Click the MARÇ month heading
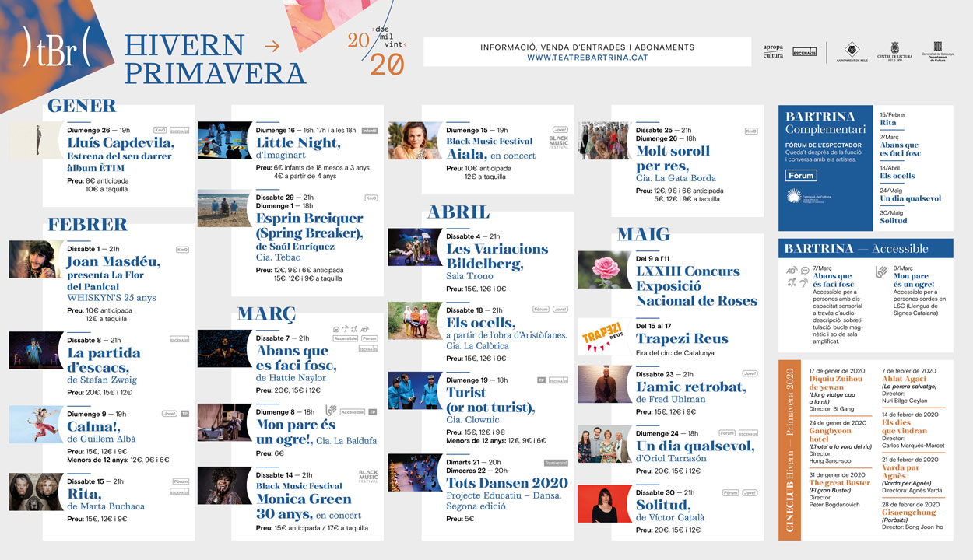 [267, 313]
